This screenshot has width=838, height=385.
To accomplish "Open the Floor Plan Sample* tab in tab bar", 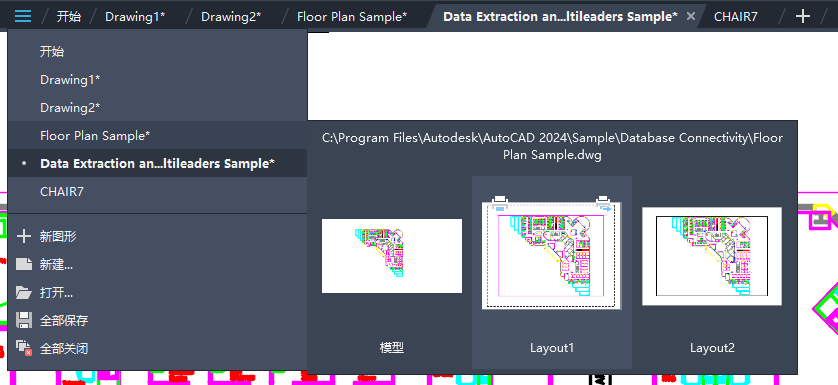I will 352,17.
